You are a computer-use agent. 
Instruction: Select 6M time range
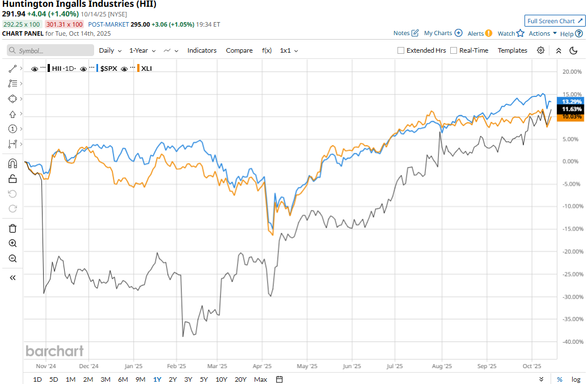tap(122, 379)
